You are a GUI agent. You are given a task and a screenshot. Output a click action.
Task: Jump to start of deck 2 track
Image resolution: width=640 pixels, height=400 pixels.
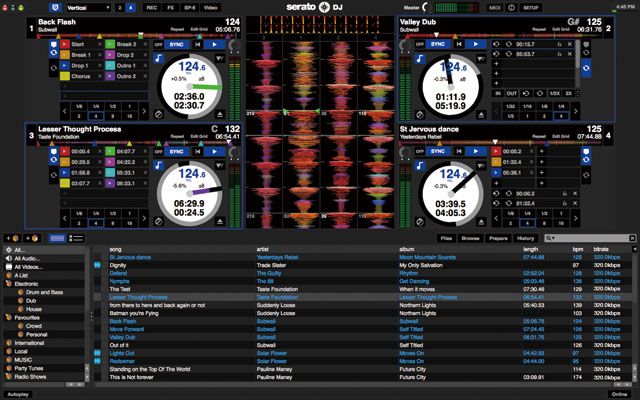[x=459, y=44]
